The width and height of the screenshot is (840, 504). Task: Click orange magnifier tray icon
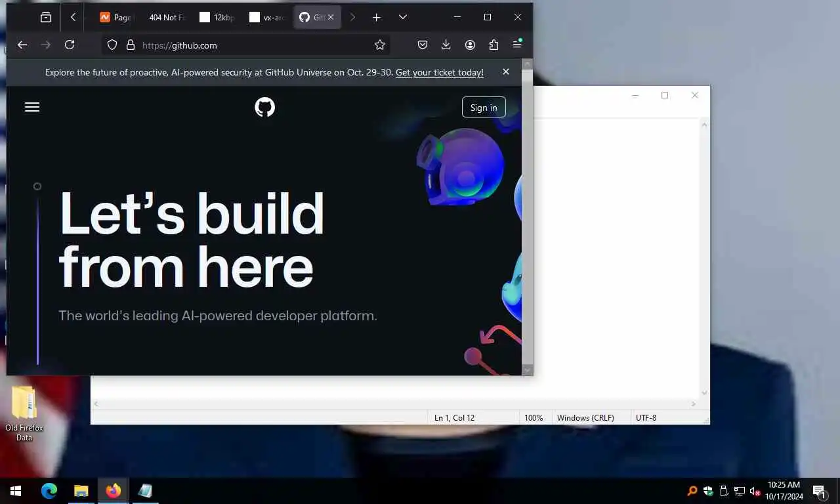tap(692, 491)
